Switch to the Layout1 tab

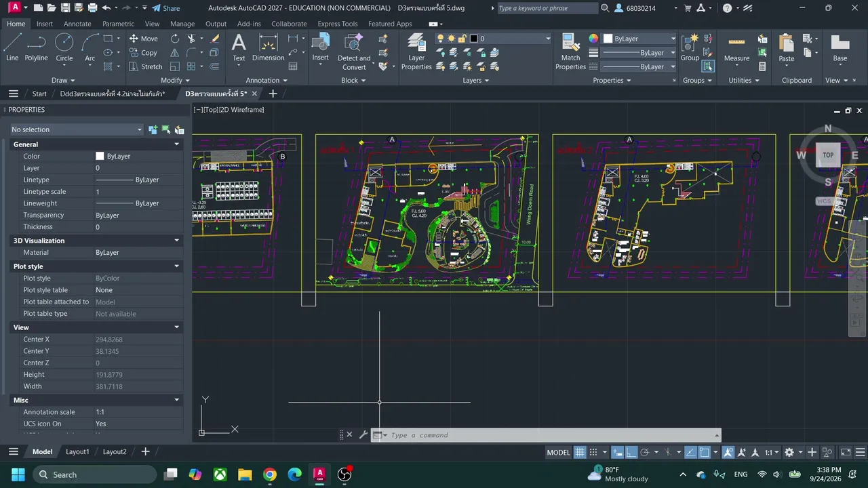77,451
